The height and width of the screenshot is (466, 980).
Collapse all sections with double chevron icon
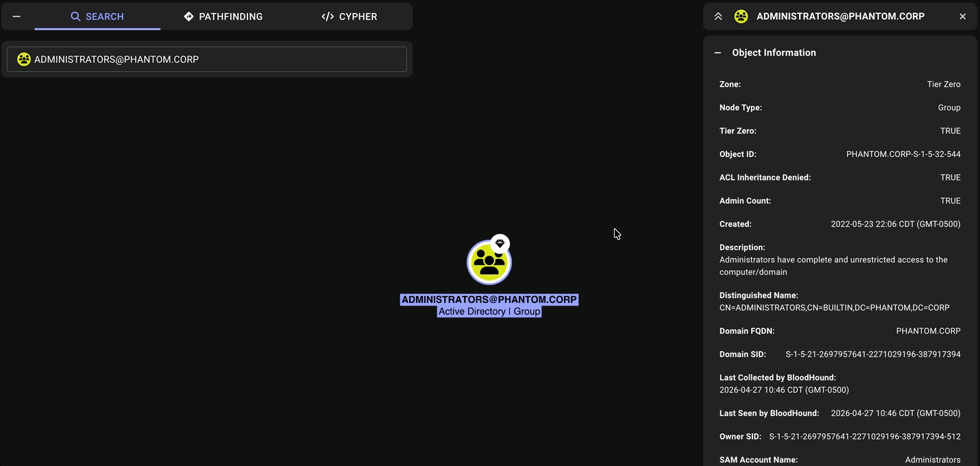pos(718,16)
